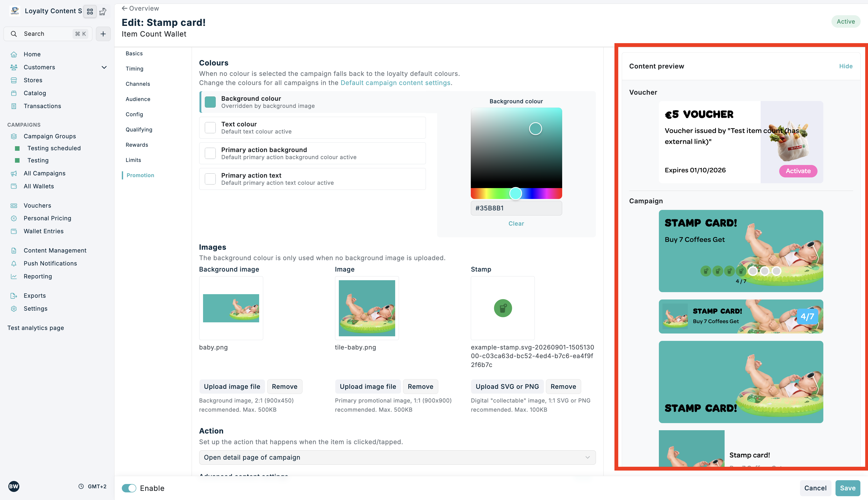
Task: Click the Campaign Groups layers icon
Action: click(14, 136)
